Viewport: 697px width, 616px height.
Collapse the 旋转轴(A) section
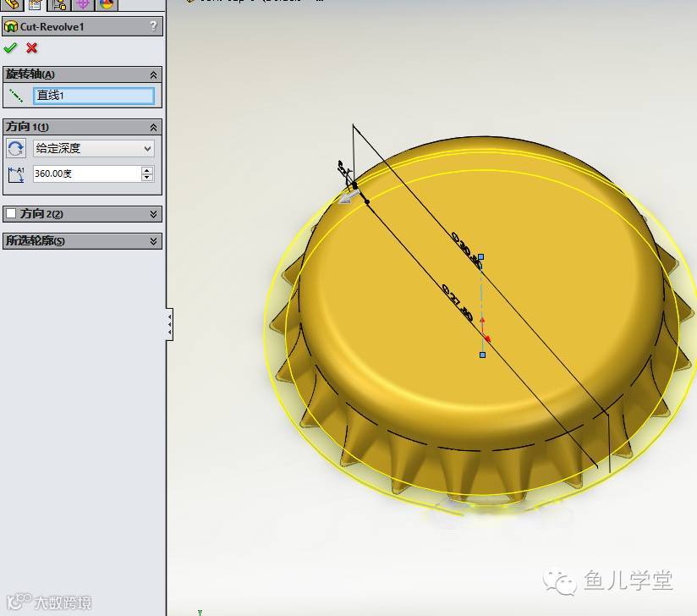(153, 74)
